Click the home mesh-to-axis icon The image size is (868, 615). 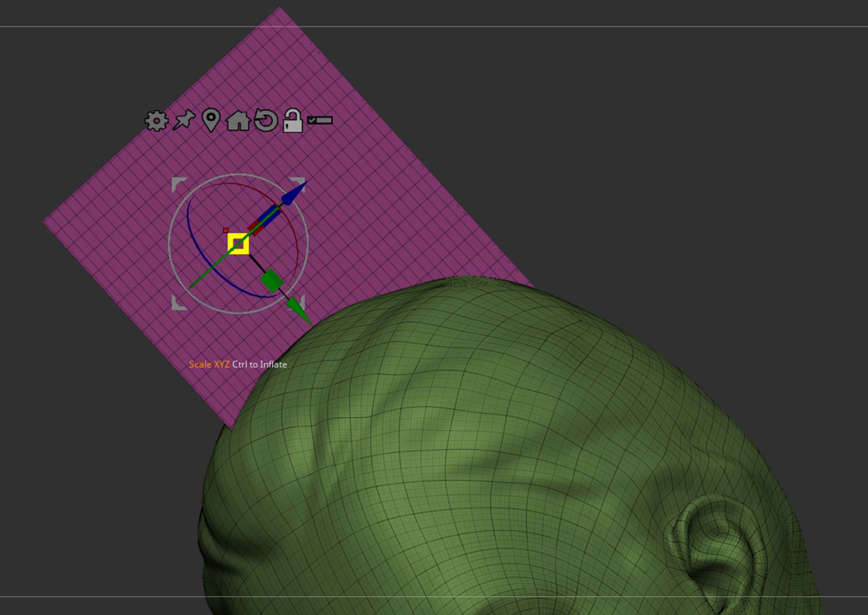(x=238, y=121)
